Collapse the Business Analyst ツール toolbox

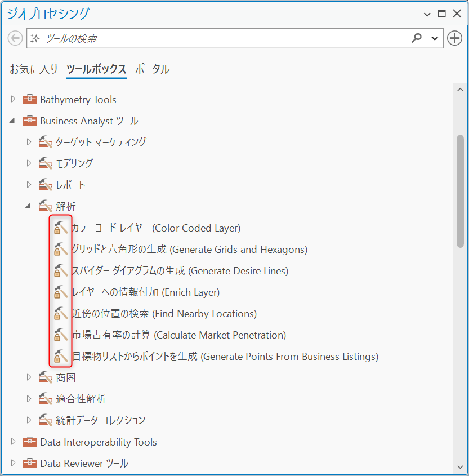13,121
